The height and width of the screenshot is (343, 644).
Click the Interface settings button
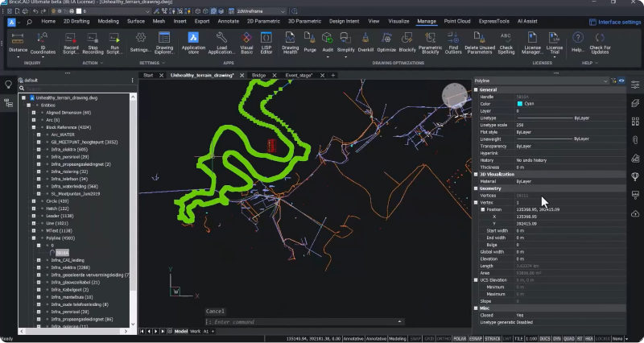(x=615, y=23)
